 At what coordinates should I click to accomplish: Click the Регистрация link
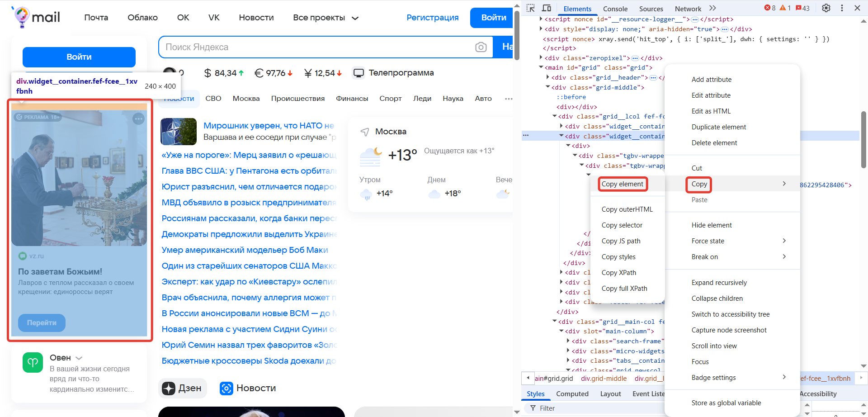433,18
